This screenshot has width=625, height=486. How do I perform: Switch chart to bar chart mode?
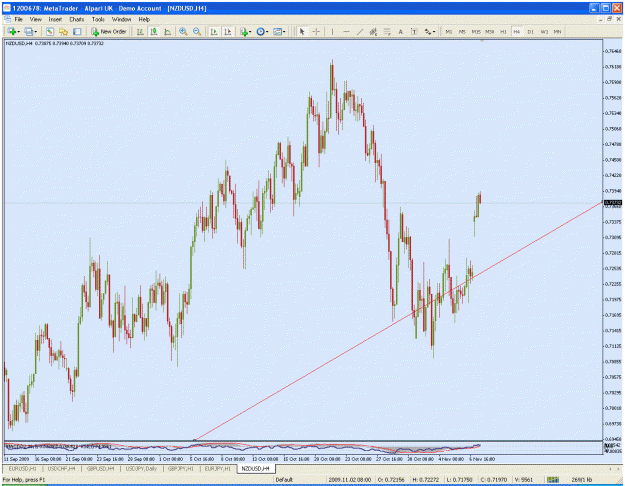pyautogui.click(x=140, y=31)
